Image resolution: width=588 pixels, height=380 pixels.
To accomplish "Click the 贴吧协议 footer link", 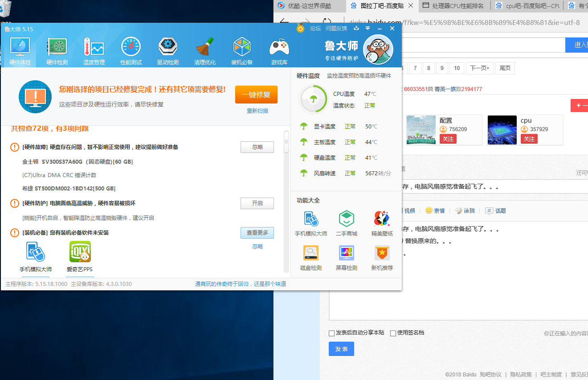I will 490,374.
